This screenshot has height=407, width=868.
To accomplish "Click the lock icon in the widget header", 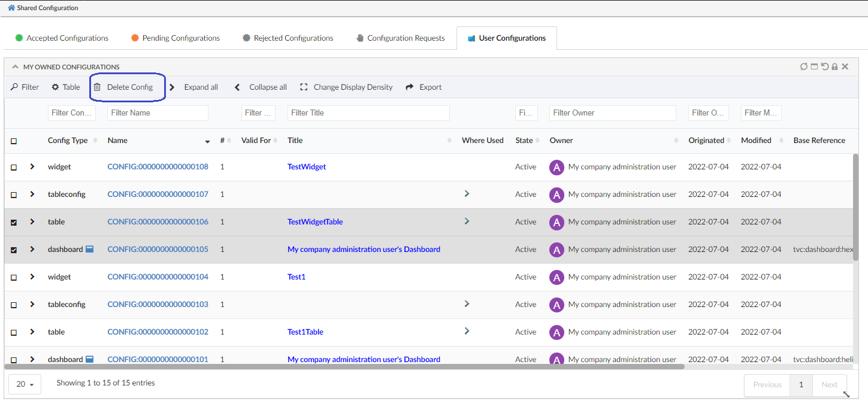I will coord(834,67).
